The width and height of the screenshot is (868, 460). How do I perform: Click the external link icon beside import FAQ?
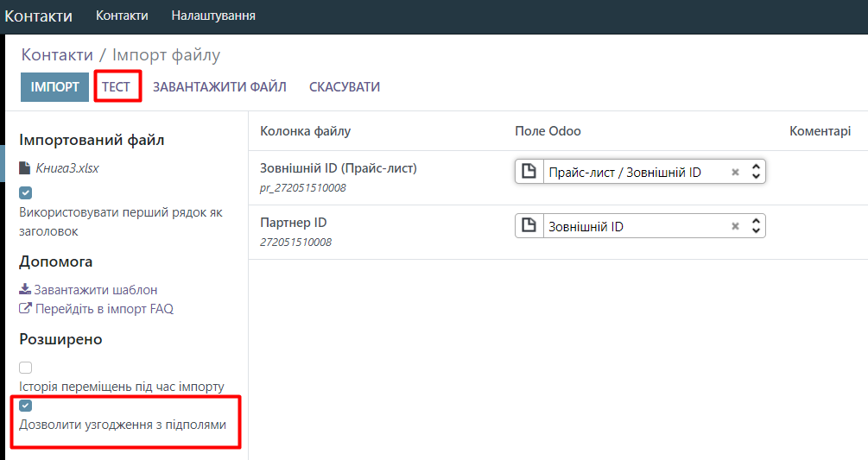25,308
